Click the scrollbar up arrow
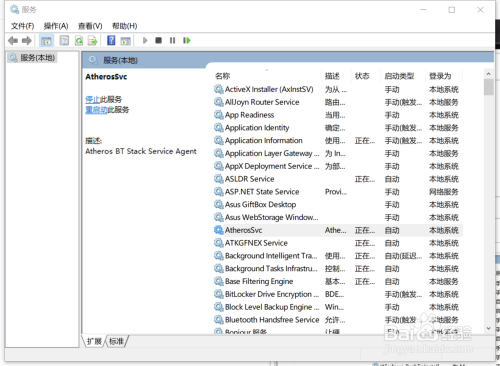Image resolution: width=500 pixels, height=366 pixels. tap(489, 74)
